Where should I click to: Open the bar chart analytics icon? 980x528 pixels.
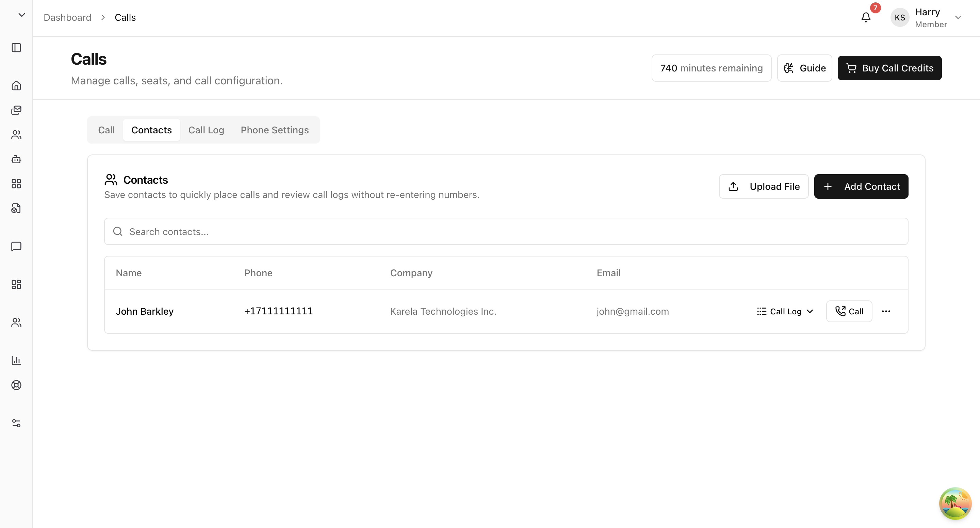pyautogui.click(x=16, y=361)
